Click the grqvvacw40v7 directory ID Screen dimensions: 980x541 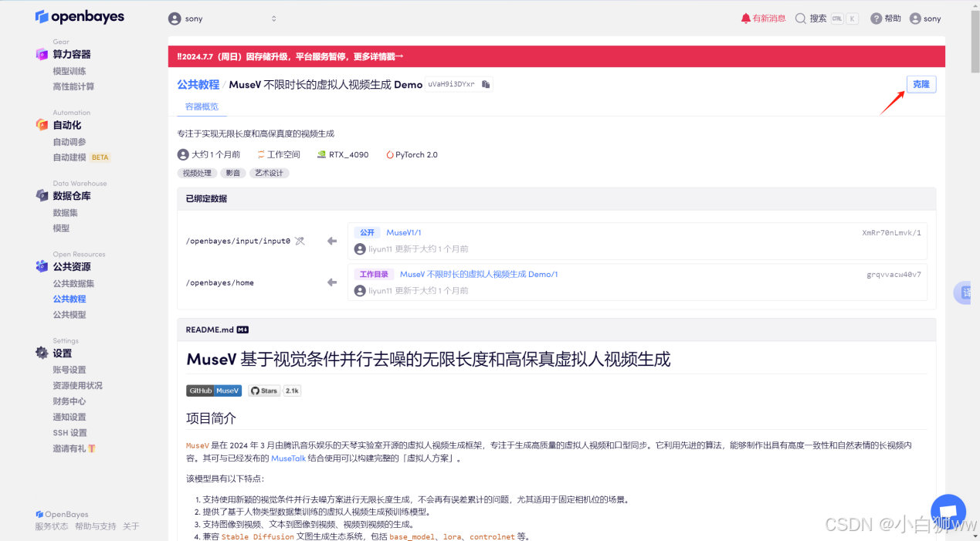click(x=894, y=274)
